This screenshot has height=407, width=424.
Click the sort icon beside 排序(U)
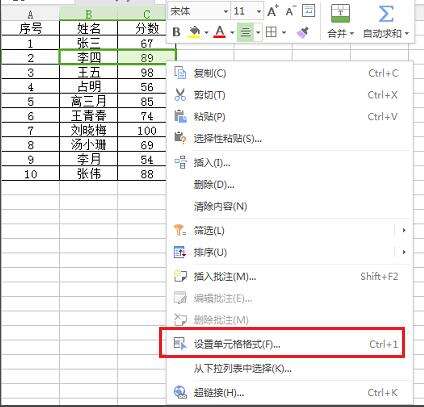tap(180, 252)
